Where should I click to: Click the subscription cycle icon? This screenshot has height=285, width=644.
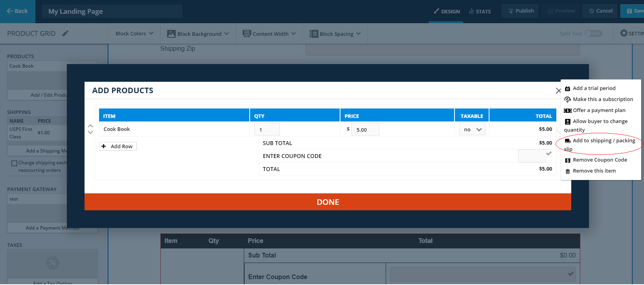(x=567, y=99)
